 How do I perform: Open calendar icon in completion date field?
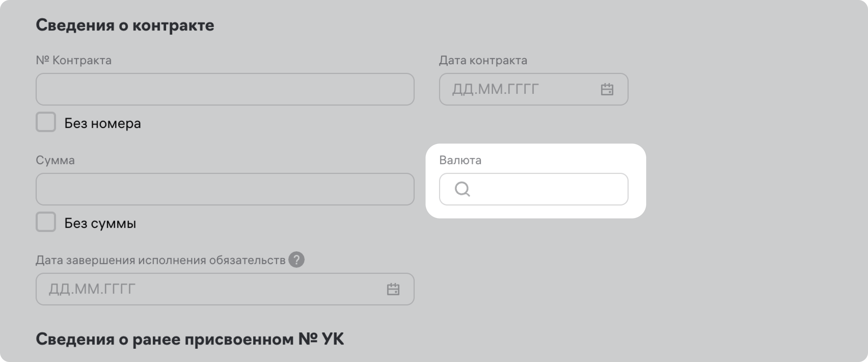pyautogui.click(x=393, y=289)
